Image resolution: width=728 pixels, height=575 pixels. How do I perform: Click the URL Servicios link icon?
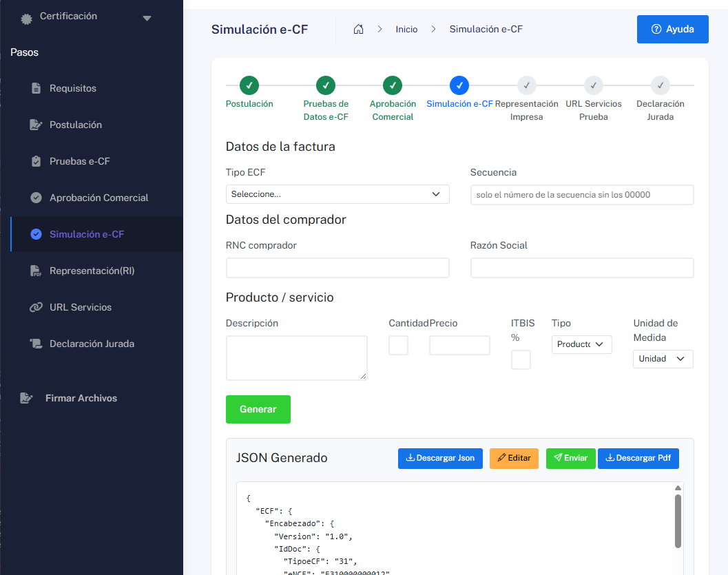click(x=36, y=307)
